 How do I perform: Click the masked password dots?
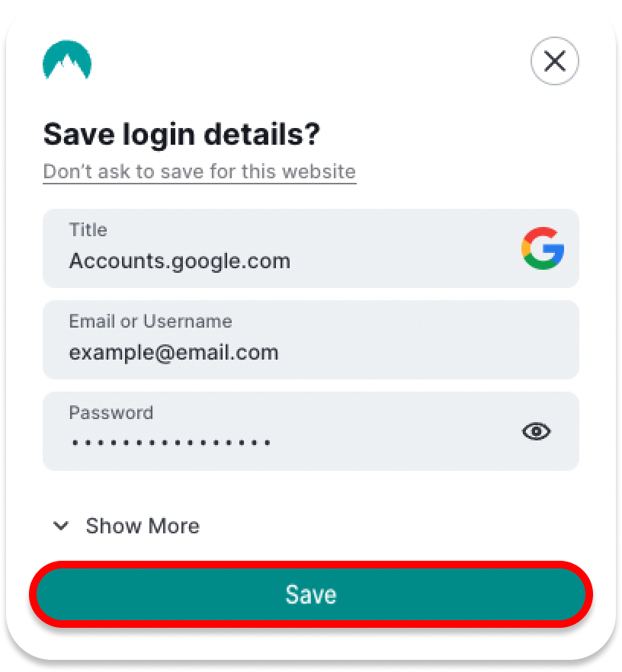[171, 443]
